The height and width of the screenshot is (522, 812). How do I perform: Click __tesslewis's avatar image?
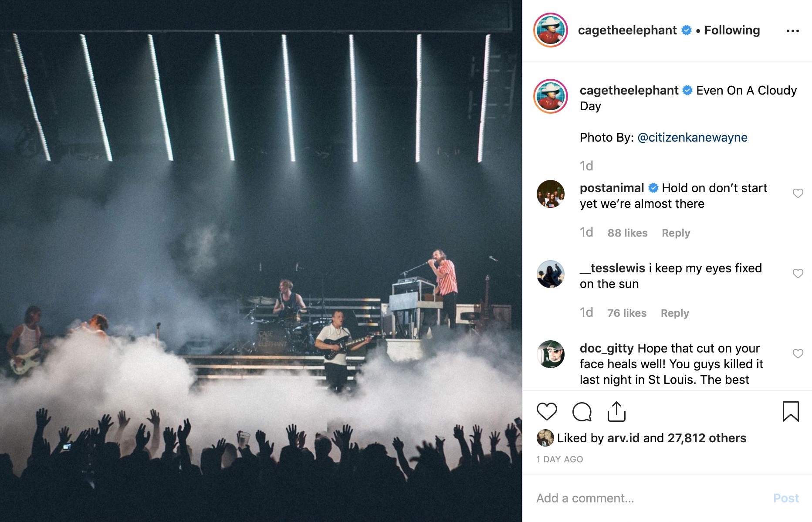551,274
